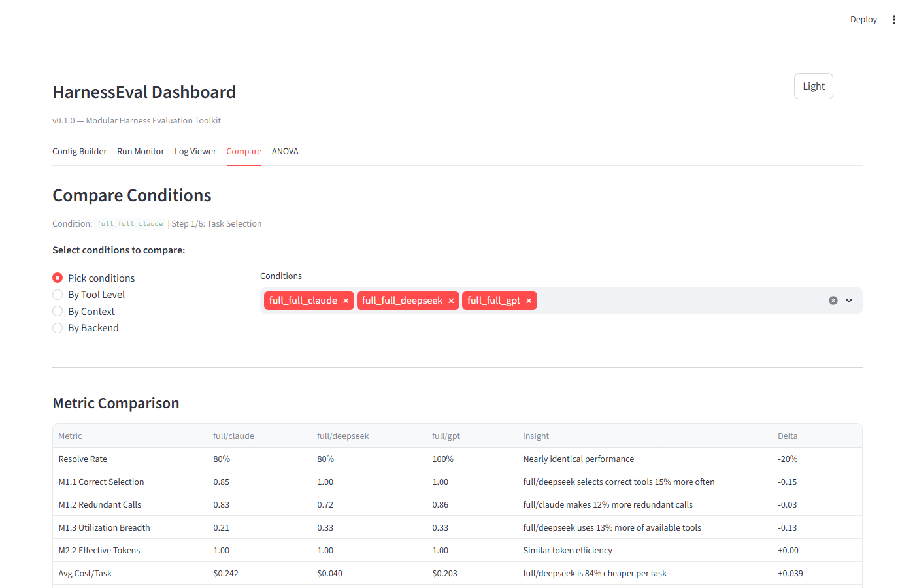Remove the full_full_claude condition chip
This screenshot has height=588, width=915.
[x=346, y=300]
